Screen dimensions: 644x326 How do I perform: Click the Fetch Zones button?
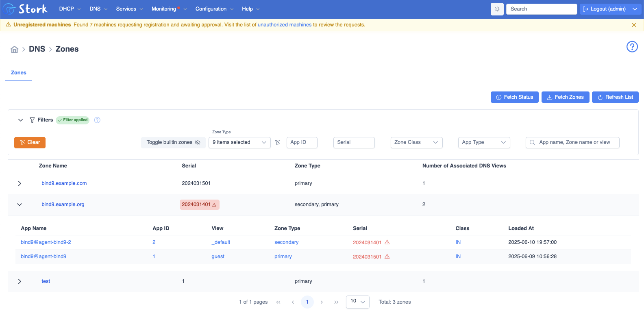[x=565, y=97]
